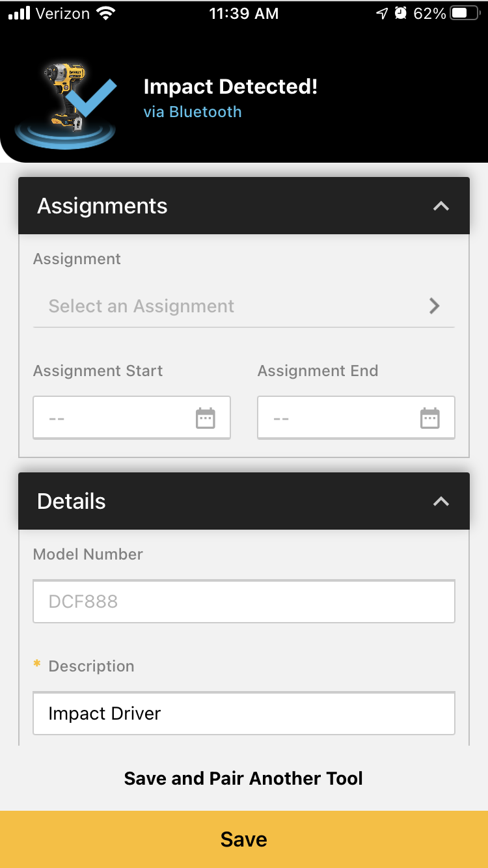Tap the Wi-Fi status icon
The image size is (488, 868).
tap(105, 14)
